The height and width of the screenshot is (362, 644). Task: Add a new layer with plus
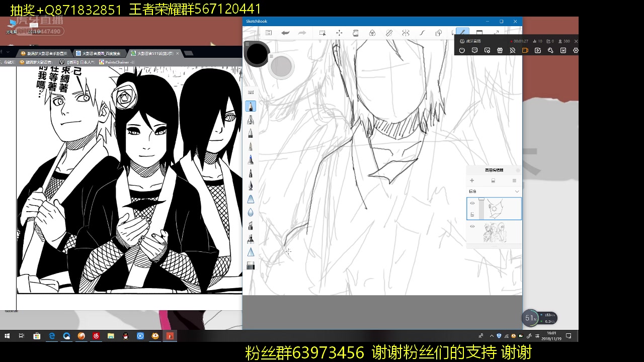[472, 180]
